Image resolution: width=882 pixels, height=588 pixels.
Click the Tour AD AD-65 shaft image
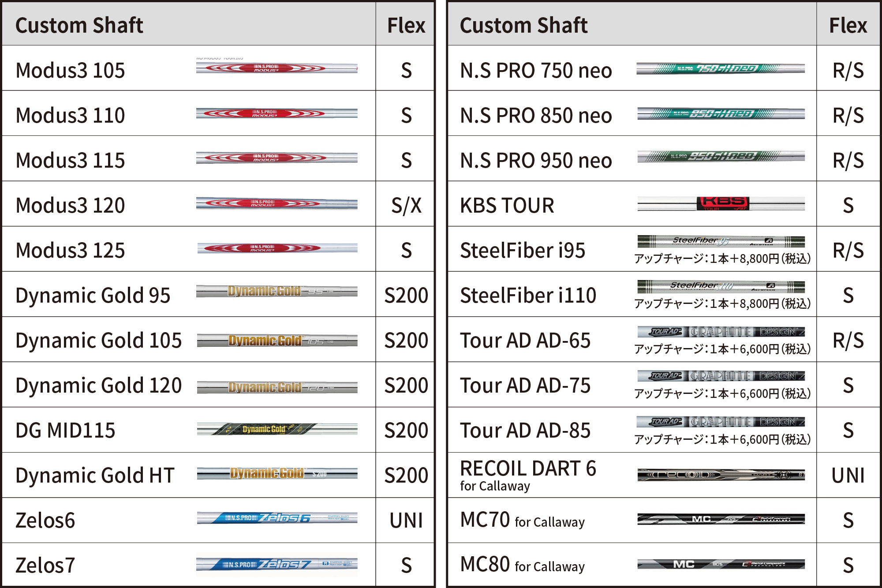tap(721, 332)
